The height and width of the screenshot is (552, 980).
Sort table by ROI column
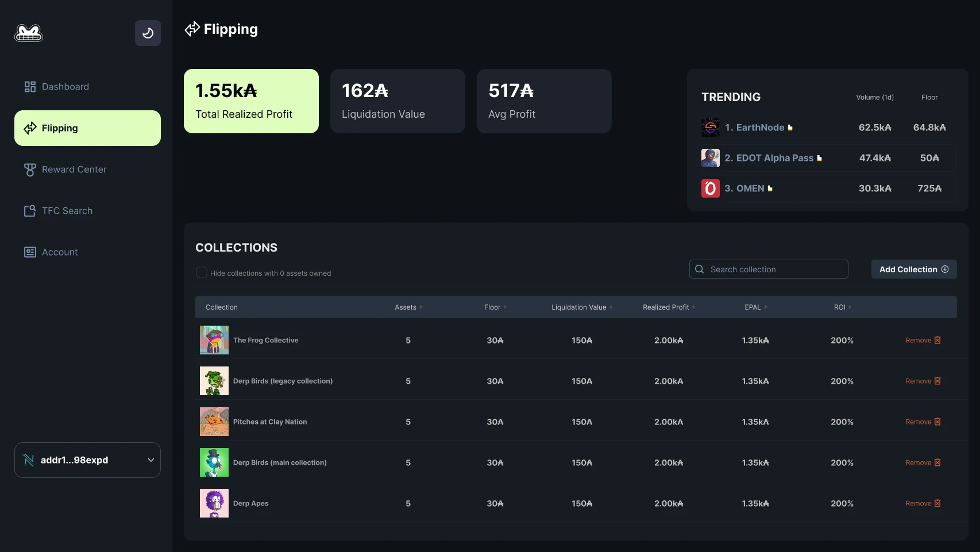842,307
